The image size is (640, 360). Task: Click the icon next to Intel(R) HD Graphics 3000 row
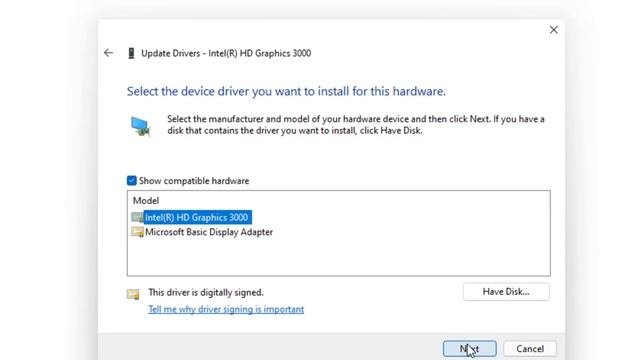pyautogui.click(x=137, y=217)
